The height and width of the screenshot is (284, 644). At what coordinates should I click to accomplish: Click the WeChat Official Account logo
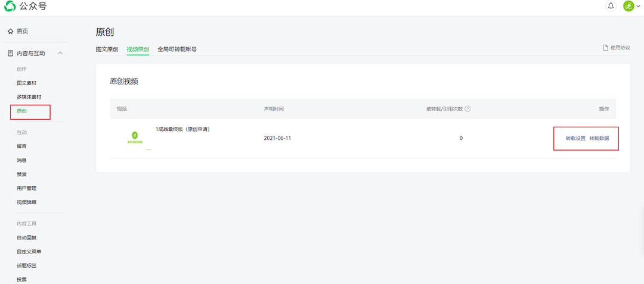10,6
